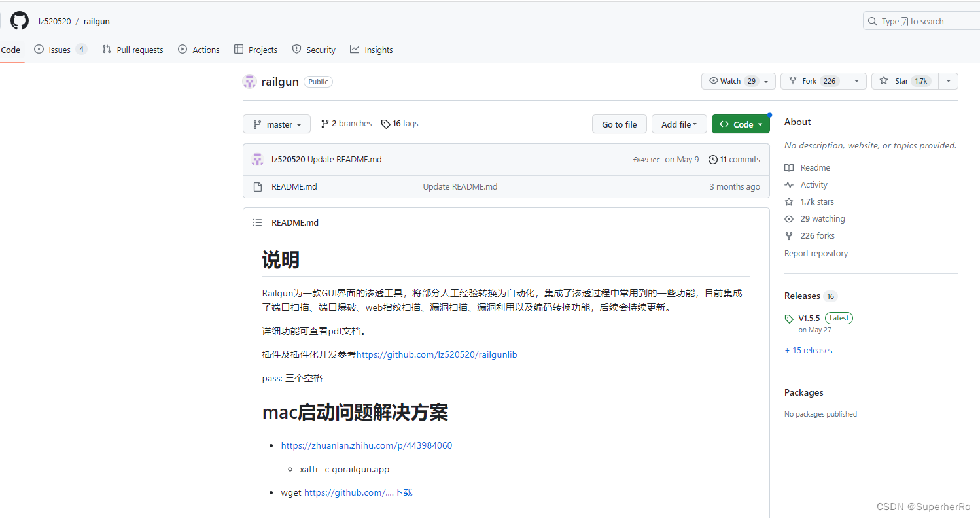980x518 pixels.
Task: View the 226 forks link
Action: point(818,236)
